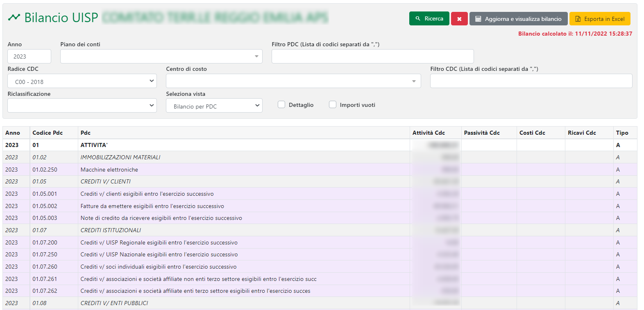Open the Centro di costo dropdown
The width and height of the screenshot is (644, 310).
click(x=293, y=81)
